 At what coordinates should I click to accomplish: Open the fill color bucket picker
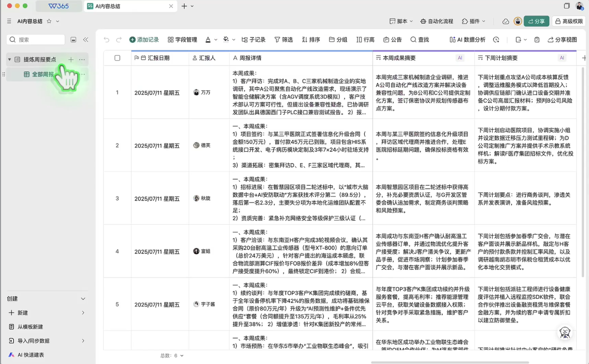(x=226, y=40)
